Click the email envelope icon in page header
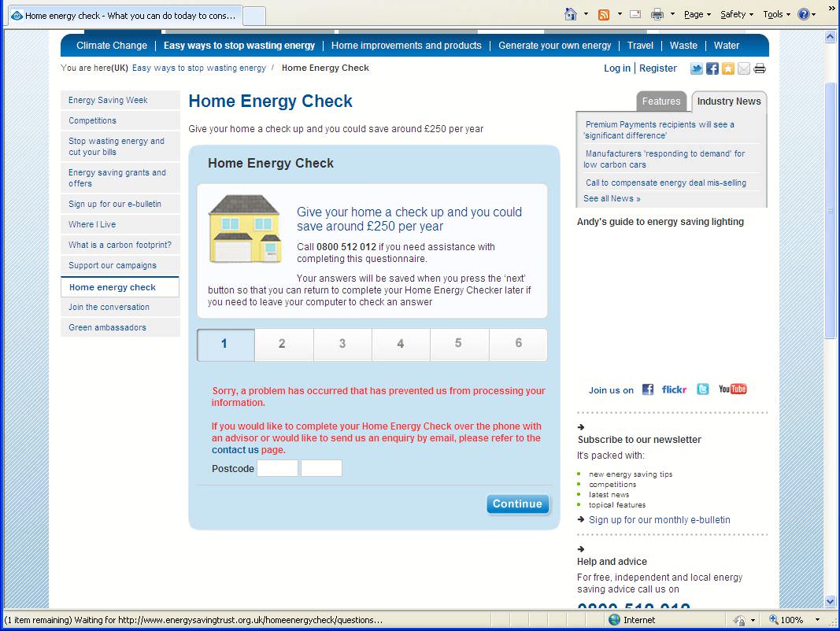 pos(744,68)
